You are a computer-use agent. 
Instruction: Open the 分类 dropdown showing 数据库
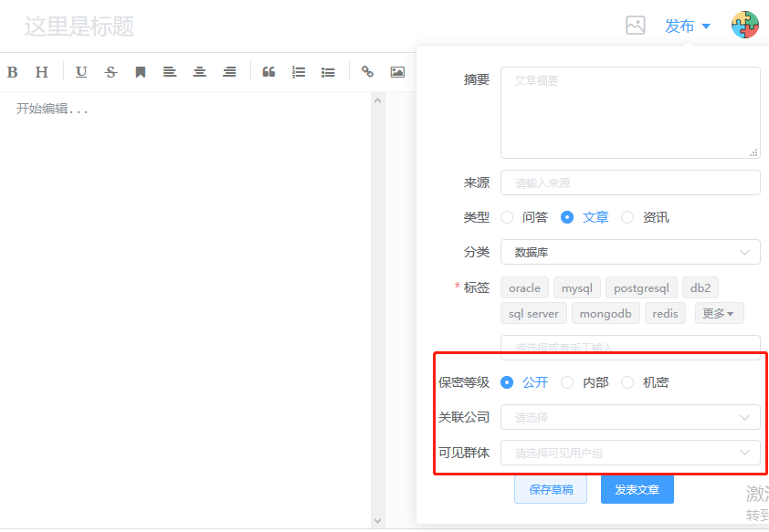click(x=630, y=252)
